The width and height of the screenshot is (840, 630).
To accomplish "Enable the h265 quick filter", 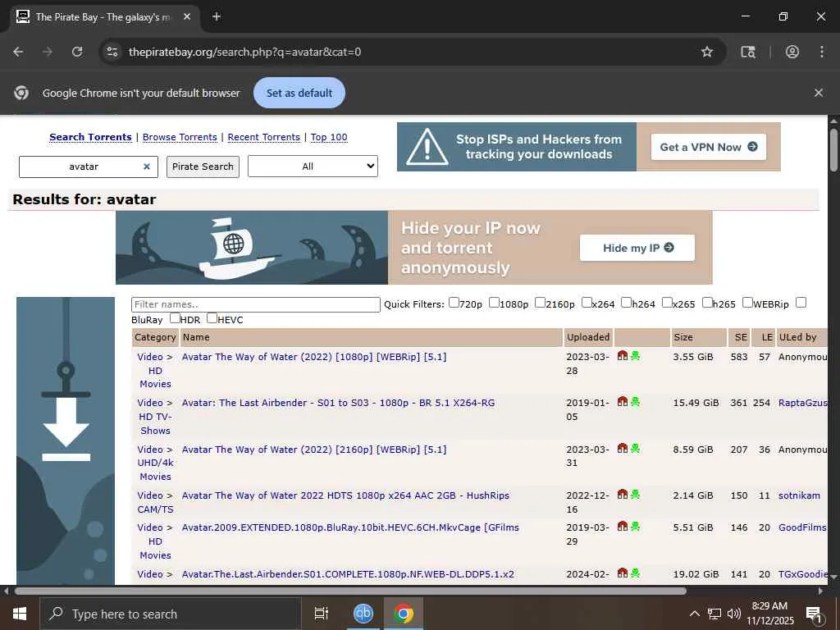I will 707,303.
